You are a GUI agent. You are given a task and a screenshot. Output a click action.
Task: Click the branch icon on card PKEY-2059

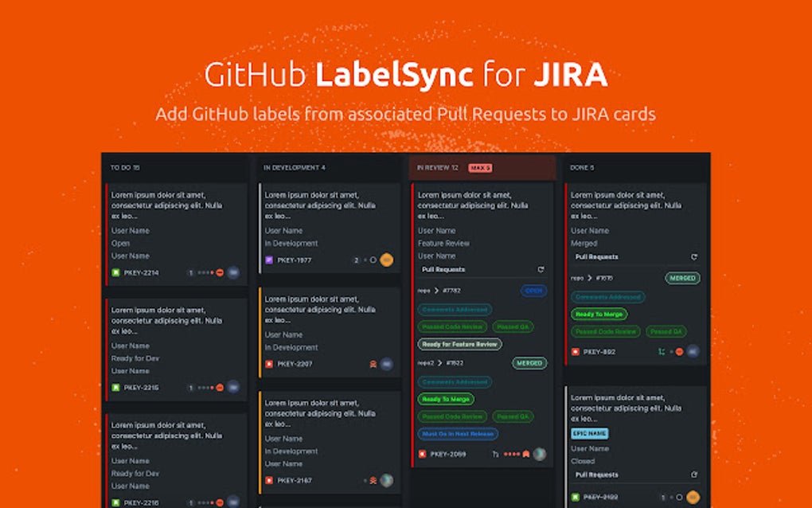point(496,454)
